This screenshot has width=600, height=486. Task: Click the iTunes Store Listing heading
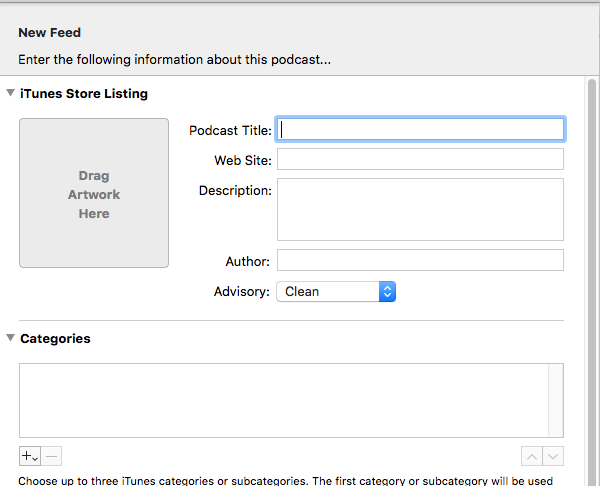coord(84,93)
